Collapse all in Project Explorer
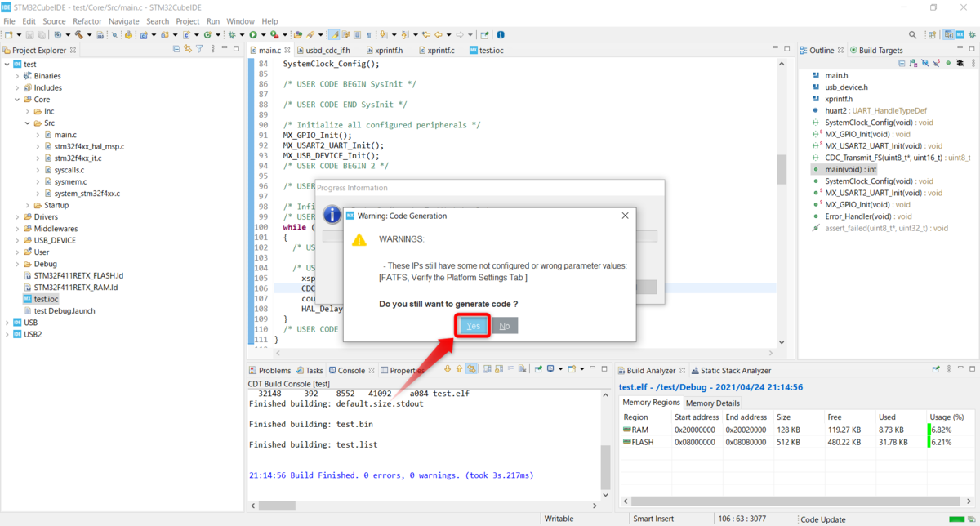 (176, 50)
